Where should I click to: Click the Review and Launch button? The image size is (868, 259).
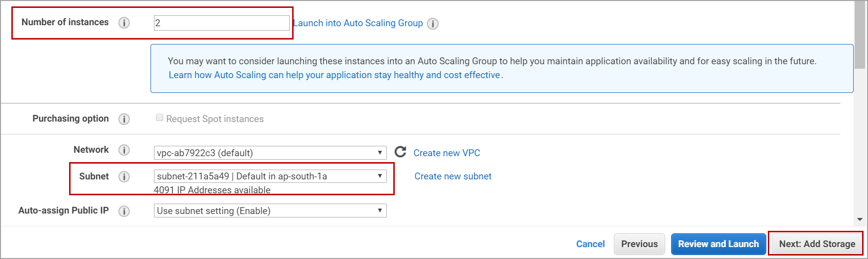(718, 244)
